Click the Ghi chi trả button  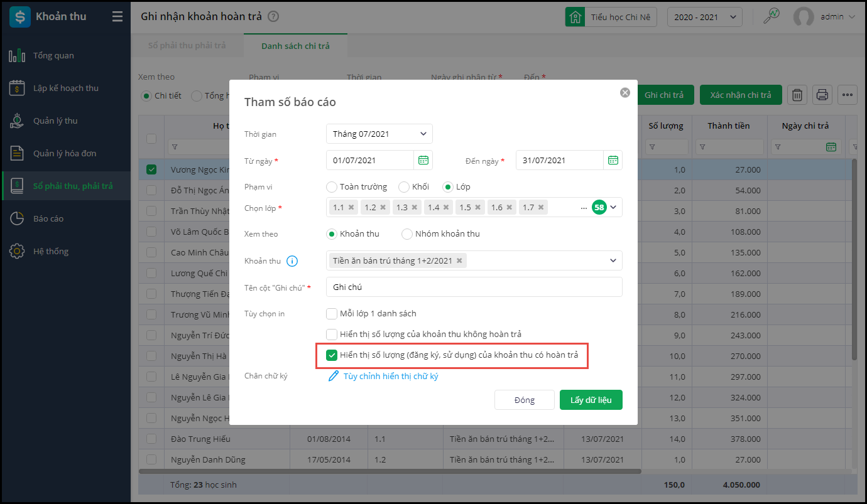(x=664, y=95)
